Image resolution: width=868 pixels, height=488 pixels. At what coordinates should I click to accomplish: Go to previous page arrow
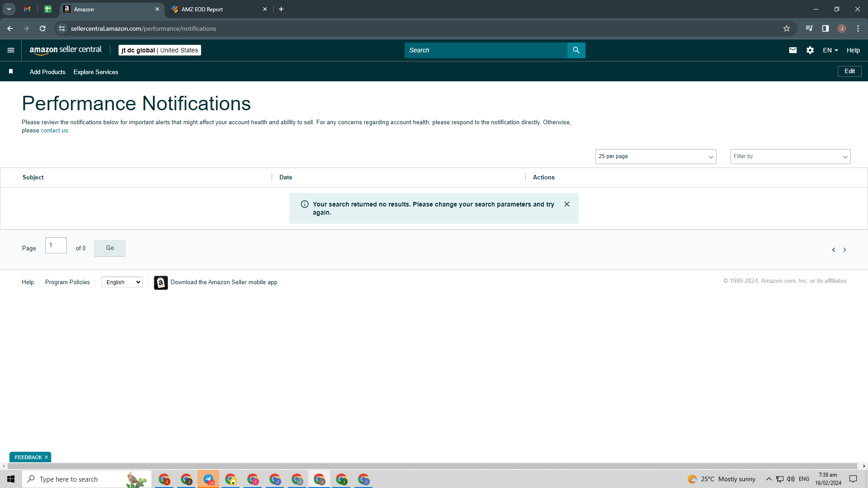[x=834, y=250]
